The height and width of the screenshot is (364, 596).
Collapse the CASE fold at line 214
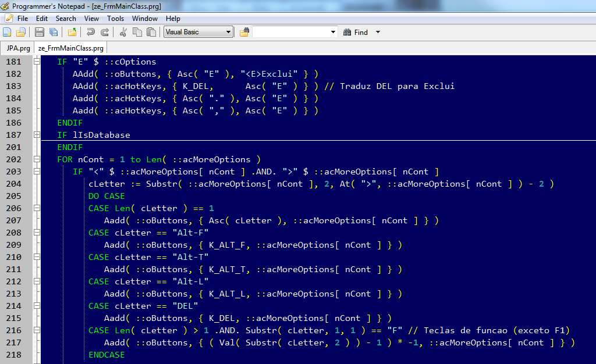coord(37,305)
